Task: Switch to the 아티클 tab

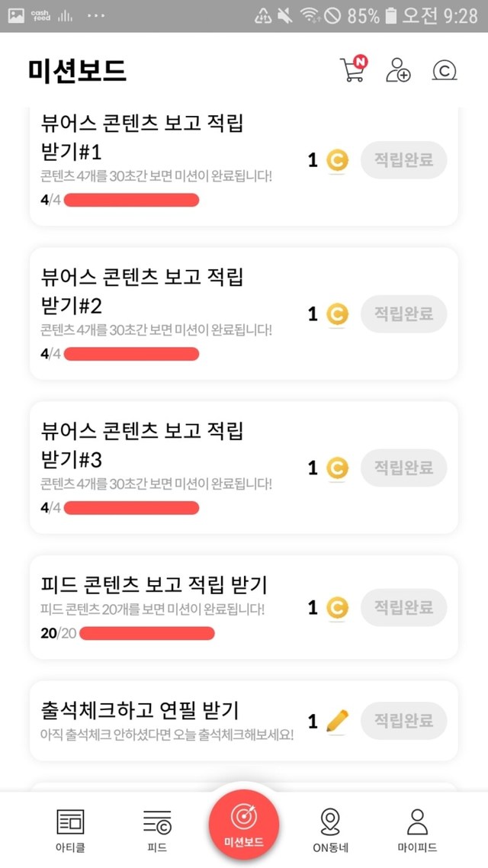Action: tap(70, 829)
